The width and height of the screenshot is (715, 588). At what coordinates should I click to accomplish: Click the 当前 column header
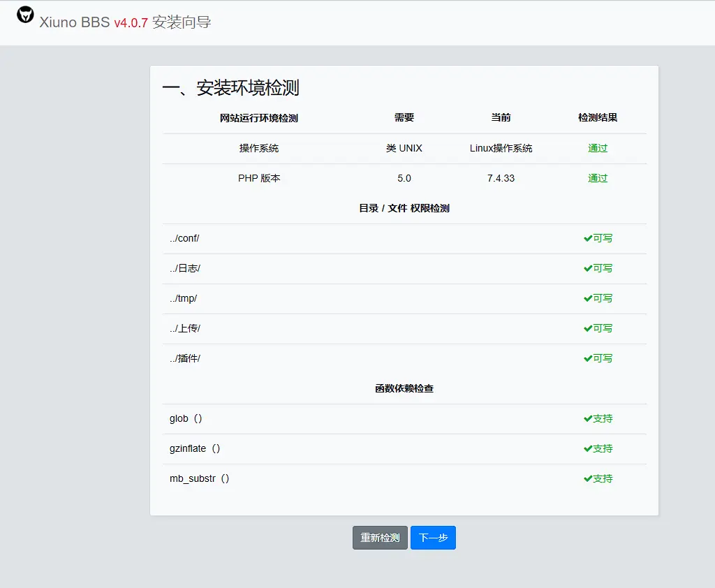coord(501,118)
